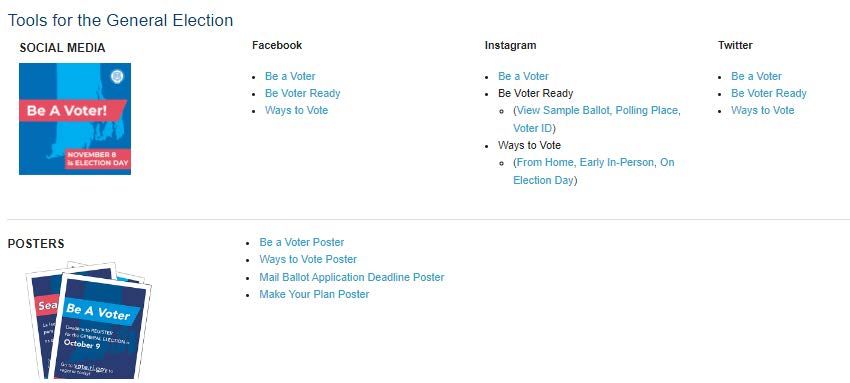Viewport: 850px width, 383px height.
Task: Open Instagram Polling Place link
Action: (x=648, y=110)
